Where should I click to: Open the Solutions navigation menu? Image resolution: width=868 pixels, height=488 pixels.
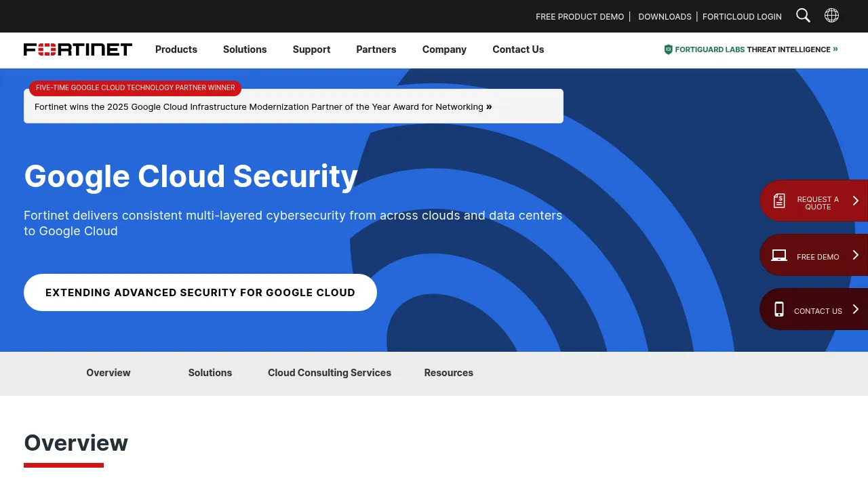(245, 49)
